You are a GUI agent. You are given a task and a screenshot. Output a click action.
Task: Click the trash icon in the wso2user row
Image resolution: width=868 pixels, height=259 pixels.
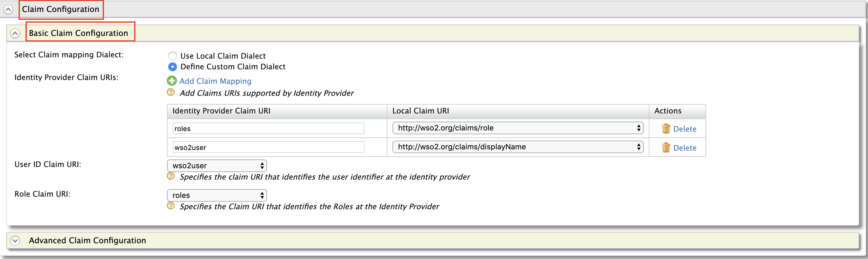[666, 147]
